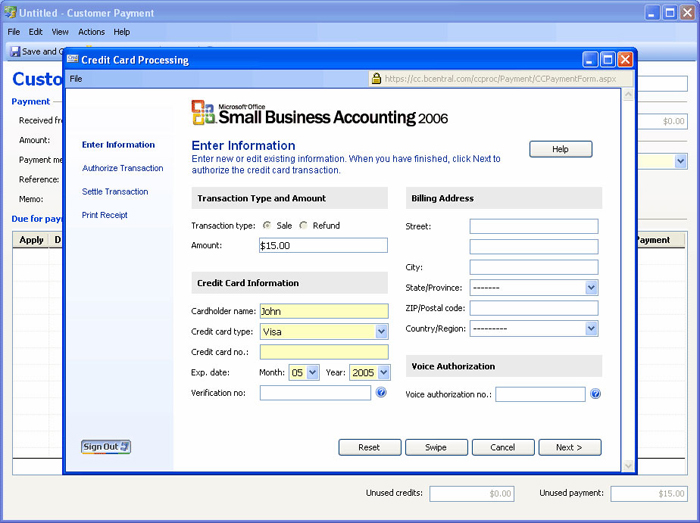Image resolution: width=700 pixels, height=523 pixels.
Task: Click the Credit Card Processing title bar icon
Action: pos(73,60)
